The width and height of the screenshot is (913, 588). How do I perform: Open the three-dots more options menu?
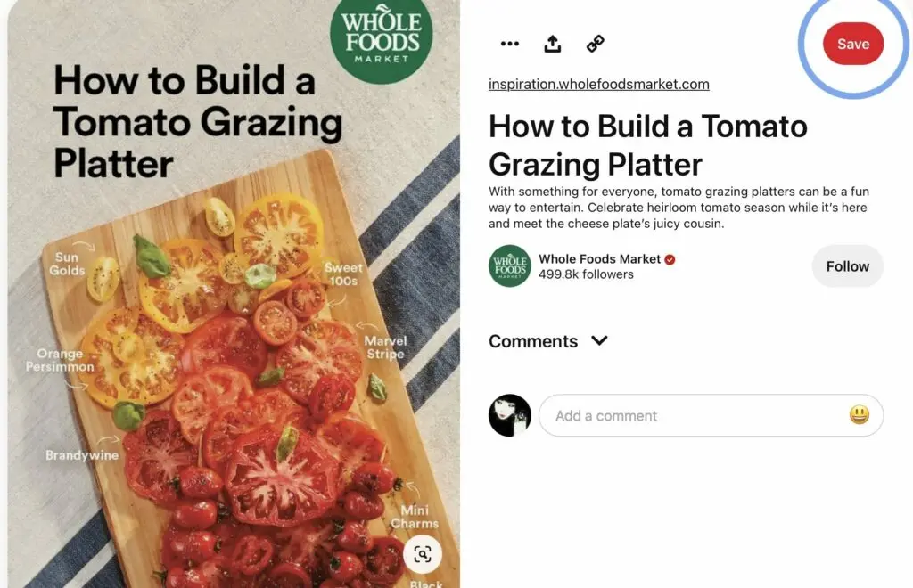(509, 44)
